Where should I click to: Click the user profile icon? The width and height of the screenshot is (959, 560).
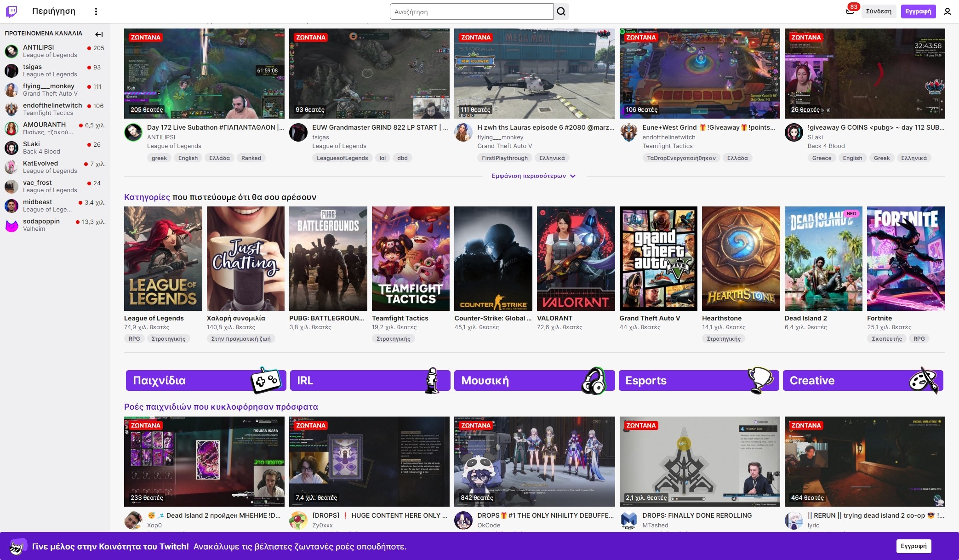(x=947, y=11)
